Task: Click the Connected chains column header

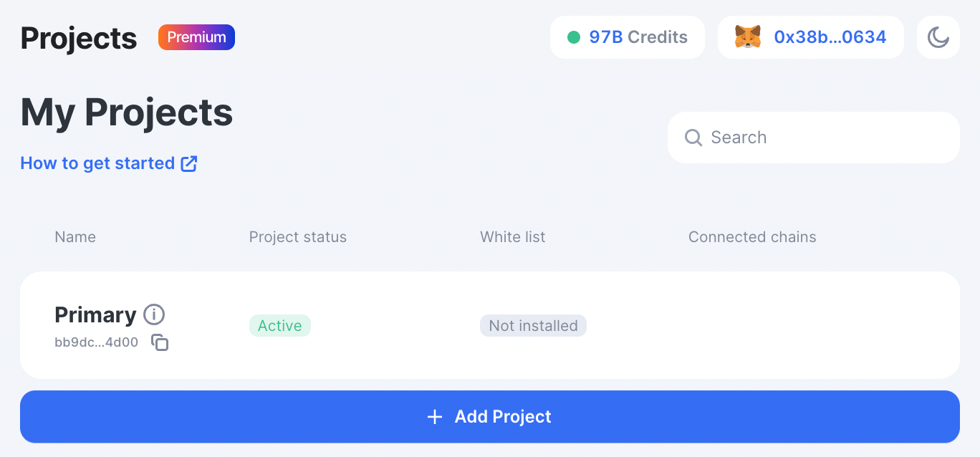Action: [752, 237]
